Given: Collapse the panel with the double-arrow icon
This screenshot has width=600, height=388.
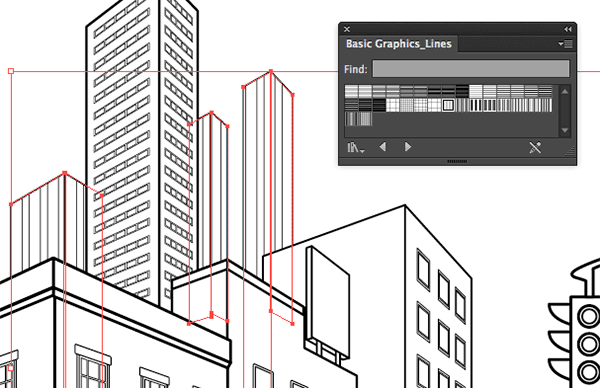Looking at the screenshot, I should (x=568, y=29).
